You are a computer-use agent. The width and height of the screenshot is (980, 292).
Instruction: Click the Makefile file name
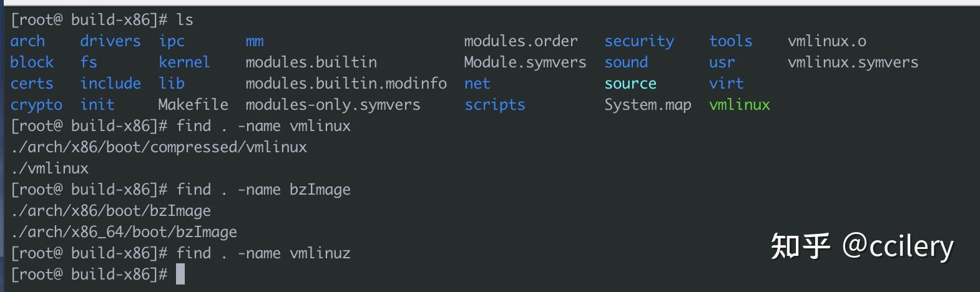tap(193, 105)
